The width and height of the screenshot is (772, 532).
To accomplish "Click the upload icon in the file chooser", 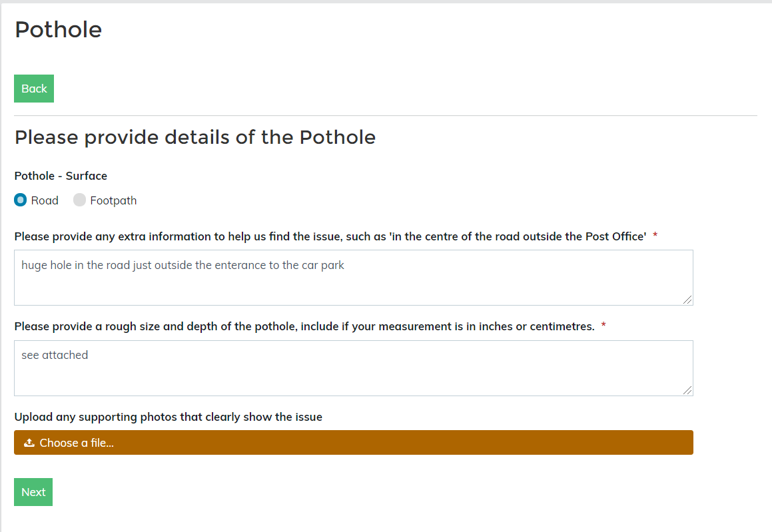I will tap(29, 443).
